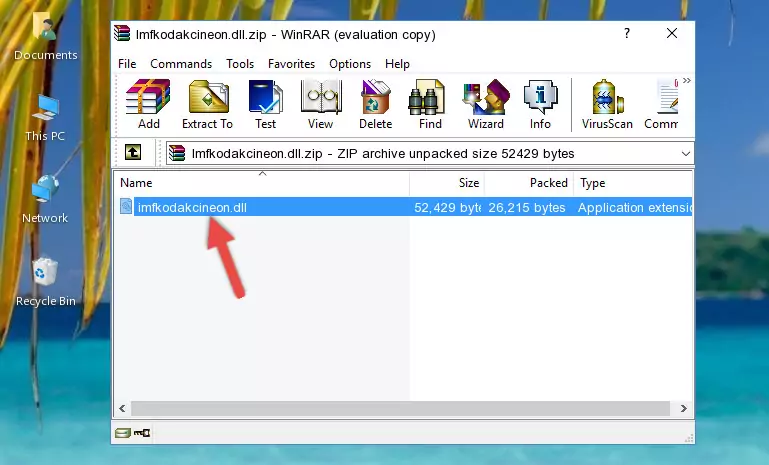
Task: Click the Extract To toolbar icon
Action: [x=207, y=104]
